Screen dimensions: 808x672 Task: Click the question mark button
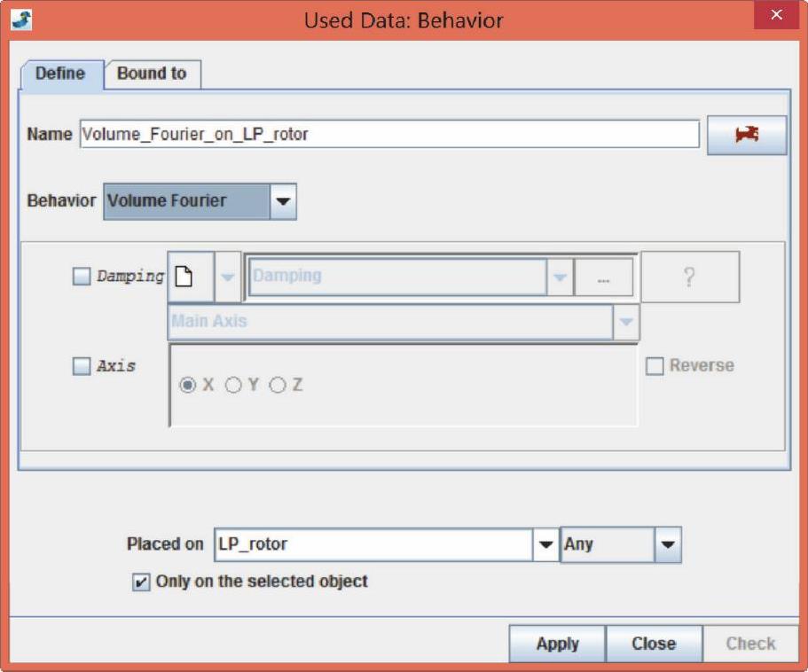point(689,277)
